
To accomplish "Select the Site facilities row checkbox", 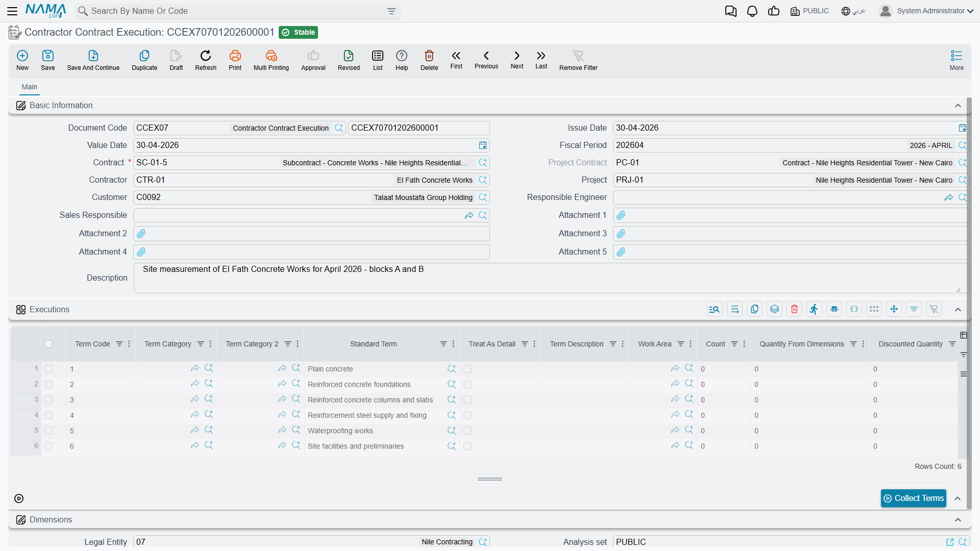I will point(48,446).
